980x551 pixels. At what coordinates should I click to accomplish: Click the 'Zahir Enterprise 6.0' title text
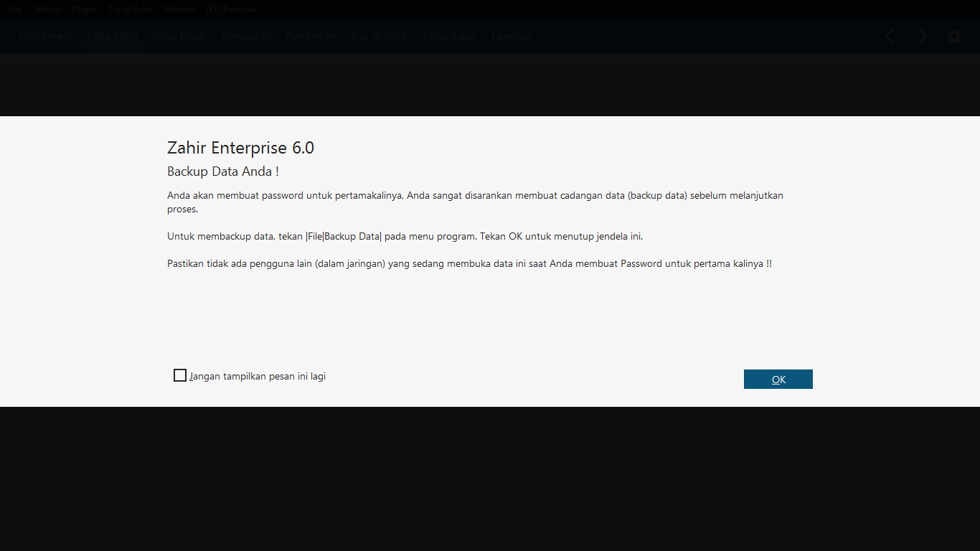pyautogui.click(x=240, y=148)
